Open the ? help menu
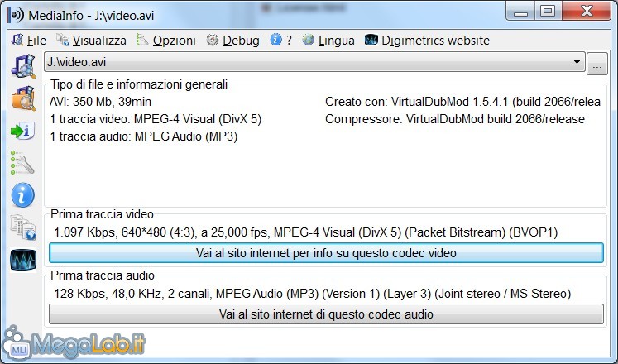 [281, 41]
